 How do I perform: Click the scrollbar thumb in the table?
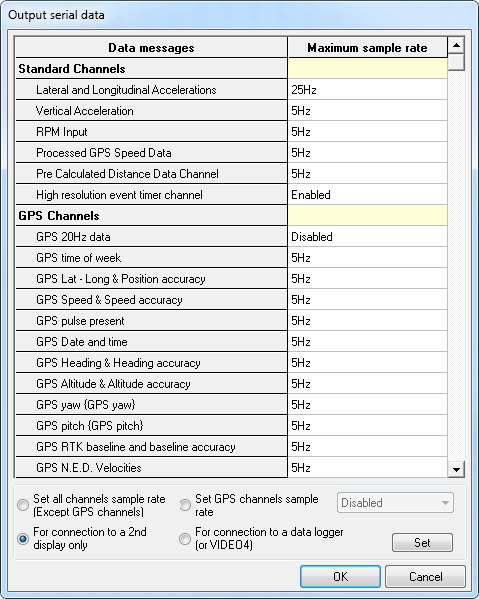[456, 62]
